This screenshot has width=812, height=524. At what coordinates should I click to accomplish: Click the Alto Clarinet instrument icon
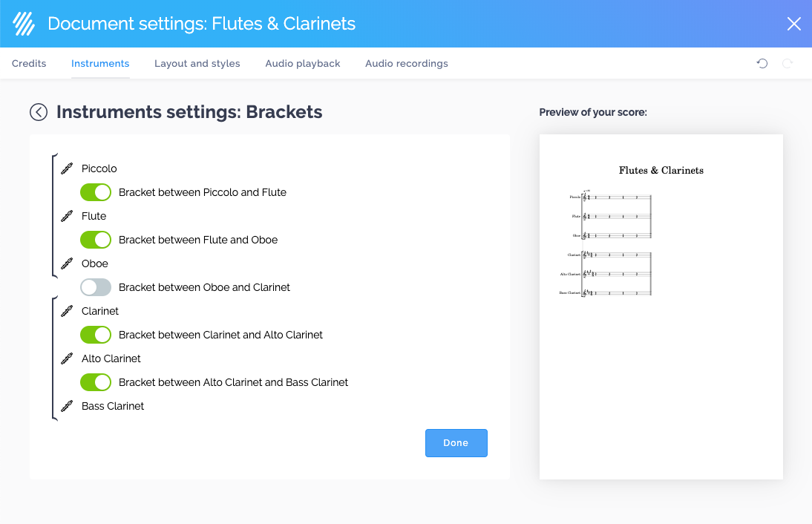[x=67, y=358]
